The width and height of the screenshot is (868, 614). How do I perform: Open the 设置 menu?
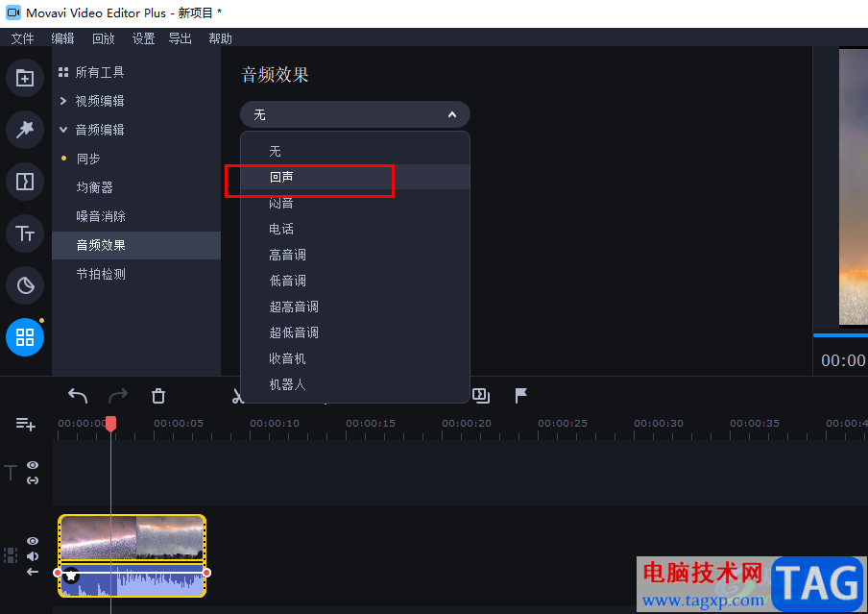click(x=143, y=38)
